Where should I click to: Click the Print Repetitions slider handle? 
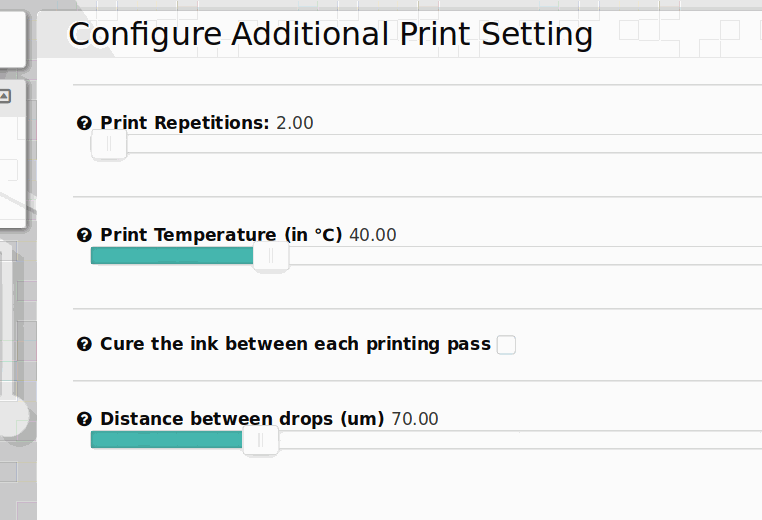pos(109,144)
